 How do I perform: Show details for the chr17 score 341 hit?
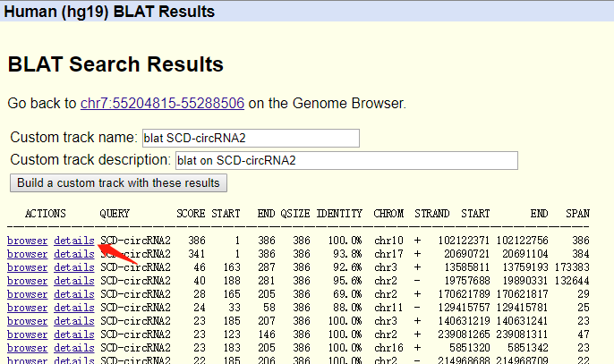[x=73, y=254]
